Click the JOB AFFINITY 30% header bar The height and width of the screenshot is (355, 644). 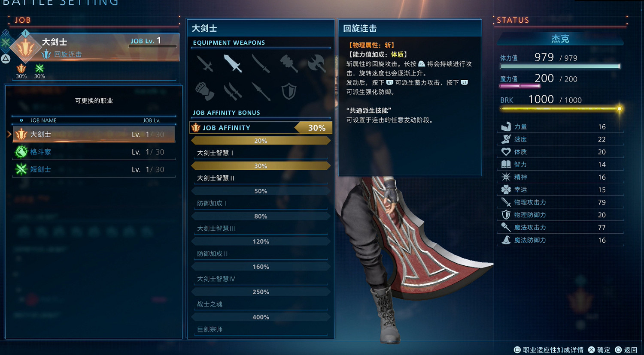[x=261, y=128]
